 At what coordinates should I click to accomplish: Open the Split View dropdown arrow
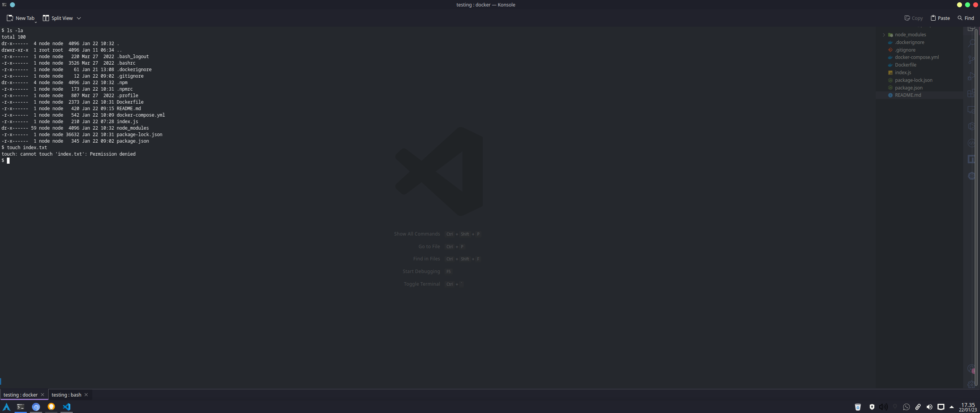coord(79,18)
